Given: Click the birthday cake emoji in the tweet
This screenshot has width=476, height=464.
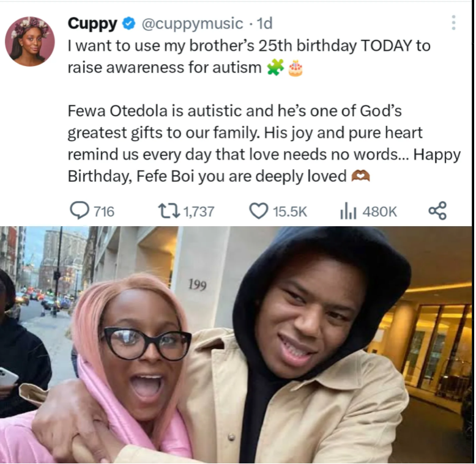Looking at the screenshot, I should point(296,68).
